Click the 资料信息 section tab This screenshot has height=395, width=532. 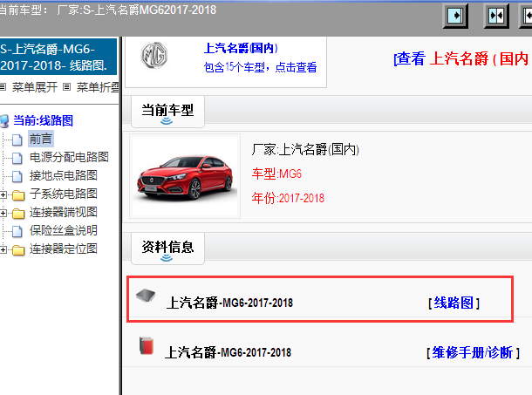(x=167, y=249)
